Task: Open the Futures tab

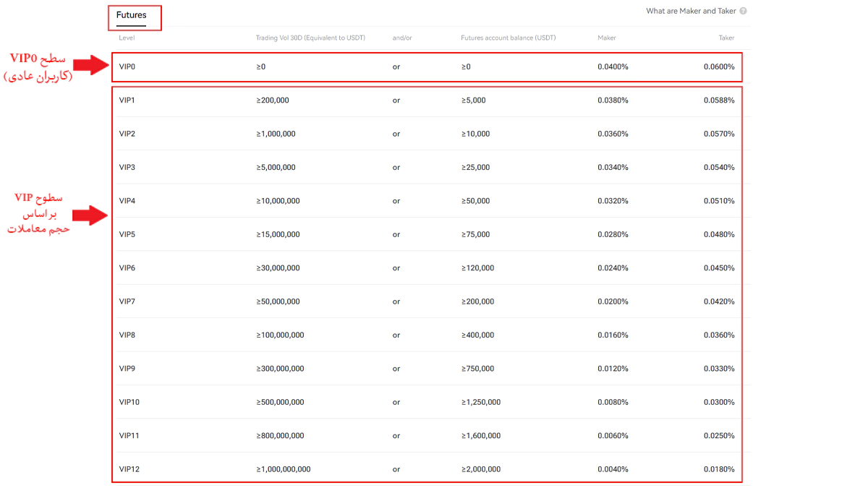Action: pyautogui.click(x=131, y=15)
